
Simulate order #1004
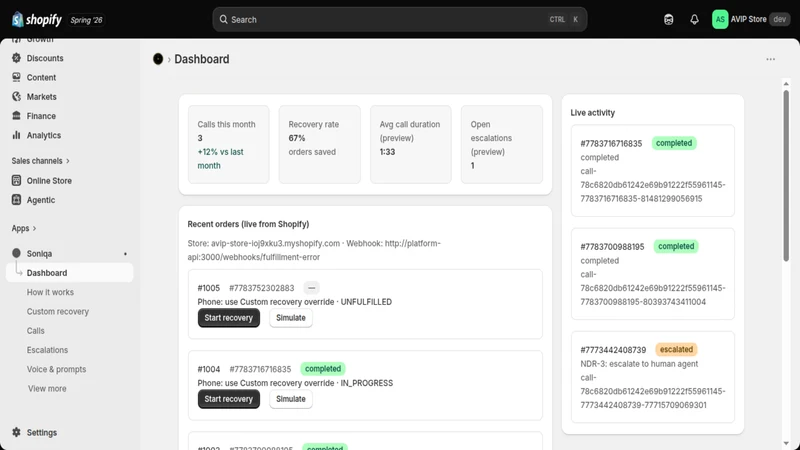pos(291,399)
